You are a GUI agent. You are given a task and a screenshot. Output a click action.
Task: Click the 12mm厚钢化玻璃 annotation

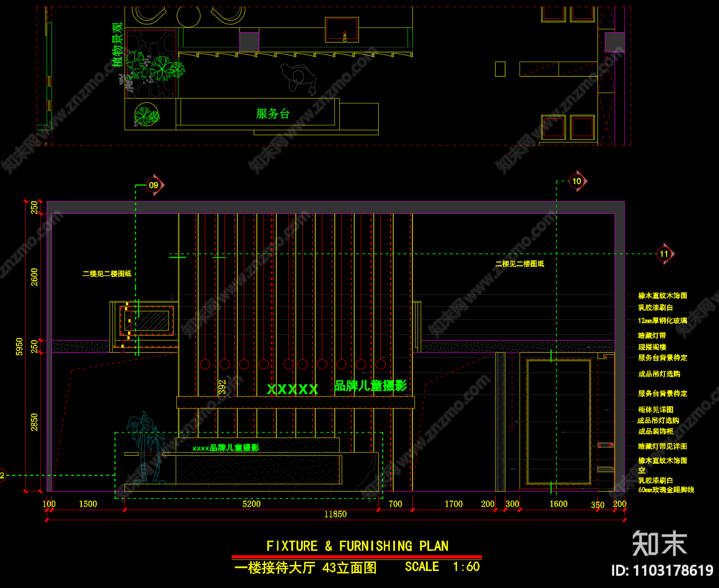pos(662,321)
